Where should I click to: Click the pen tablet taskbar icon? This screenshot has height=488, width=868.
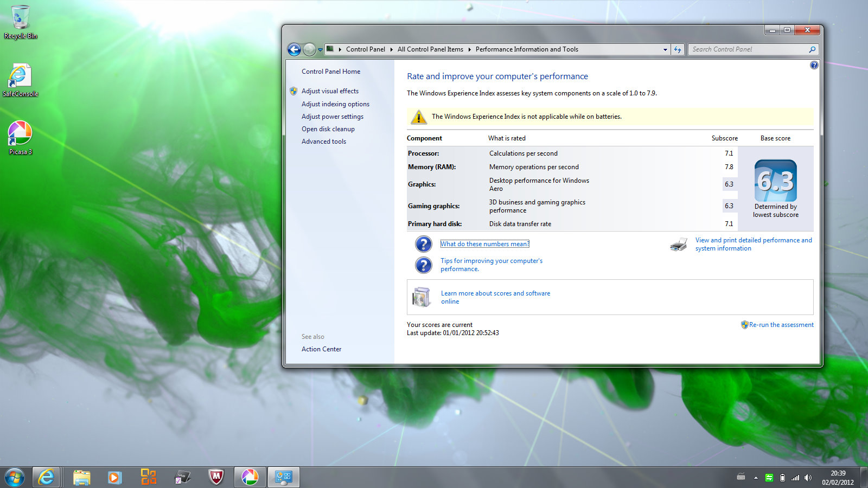182,478
